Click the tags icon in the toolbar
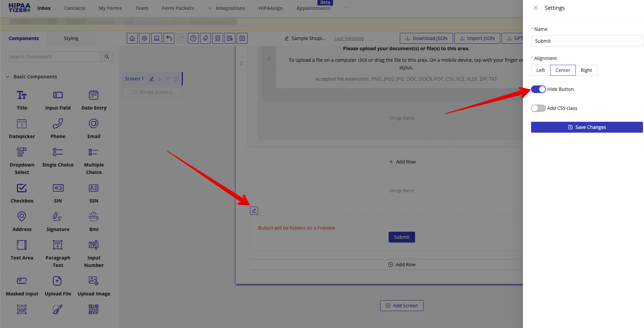Viewport: 644px width, 328px height. coord(206,38)
